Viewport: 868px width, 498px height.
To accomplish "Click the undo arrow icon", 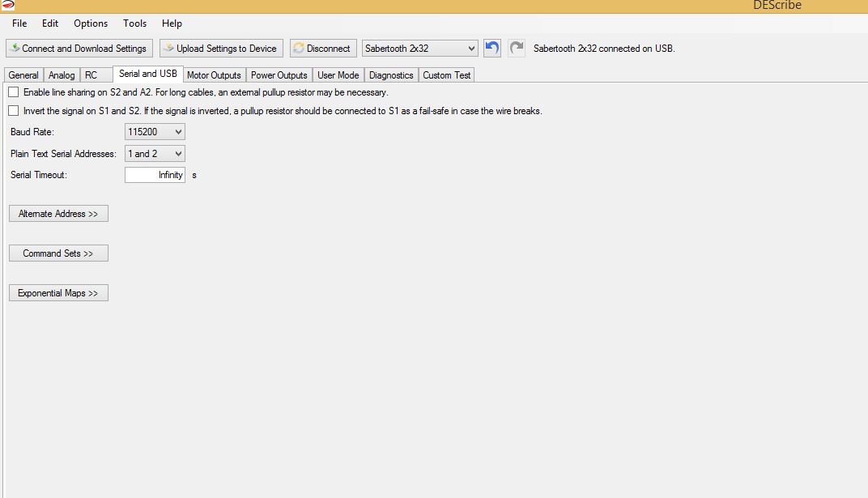I will pos(491,49).
